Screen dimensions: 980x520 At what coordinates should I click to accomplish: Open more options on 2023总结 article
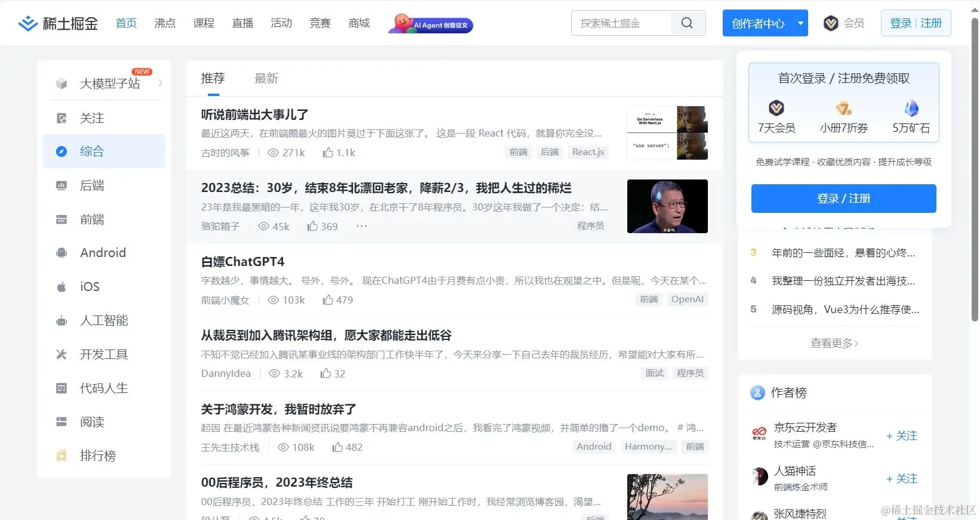pyautogui.click(x=362, y=226)
